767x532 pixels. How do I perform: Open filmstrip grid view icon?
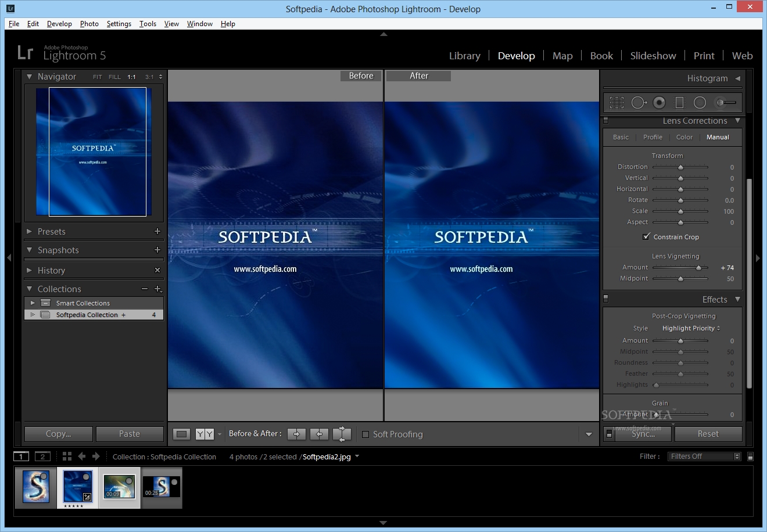[x=67, y=456]
